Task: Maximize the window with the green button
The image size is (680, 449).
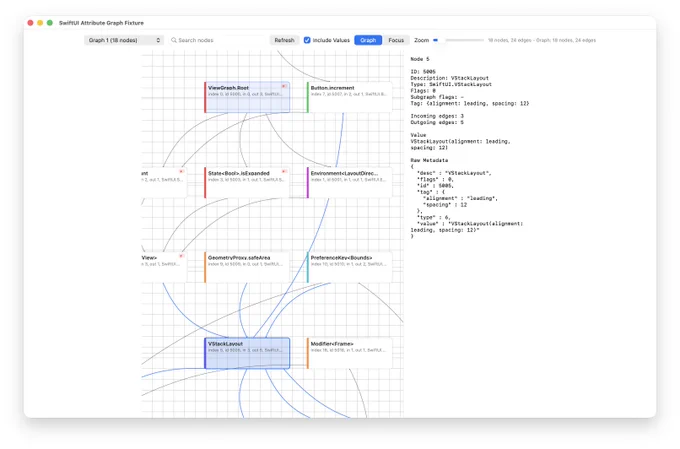Action: coord(50,23)
